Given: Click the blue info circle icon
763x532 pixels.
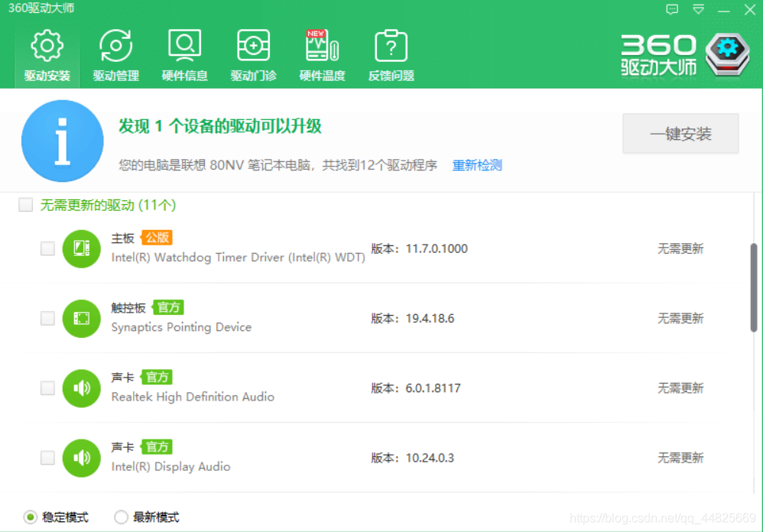Looking at the screenshot, I should point(62,141).
